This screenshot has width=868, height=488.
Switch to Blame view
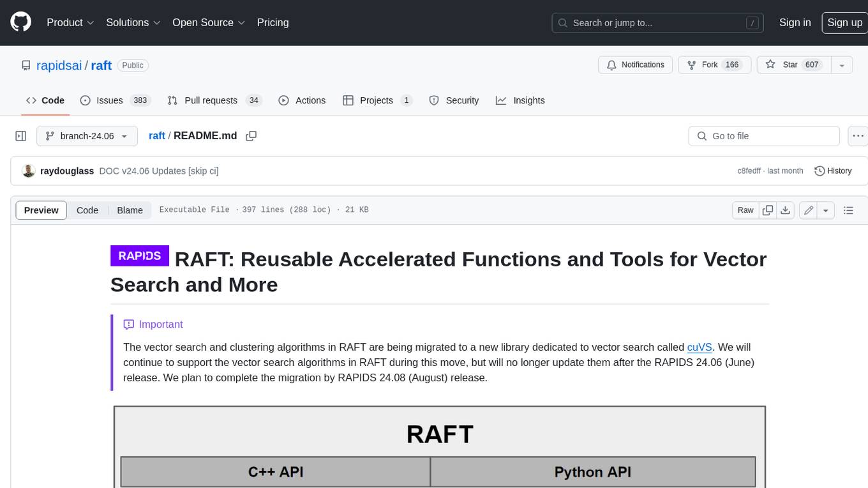130,210
